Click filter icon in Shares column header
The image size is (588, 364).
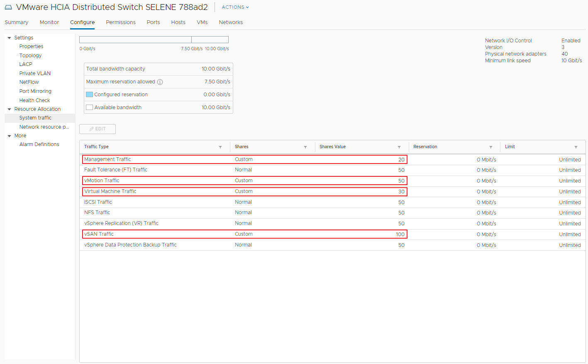[305, 147]
